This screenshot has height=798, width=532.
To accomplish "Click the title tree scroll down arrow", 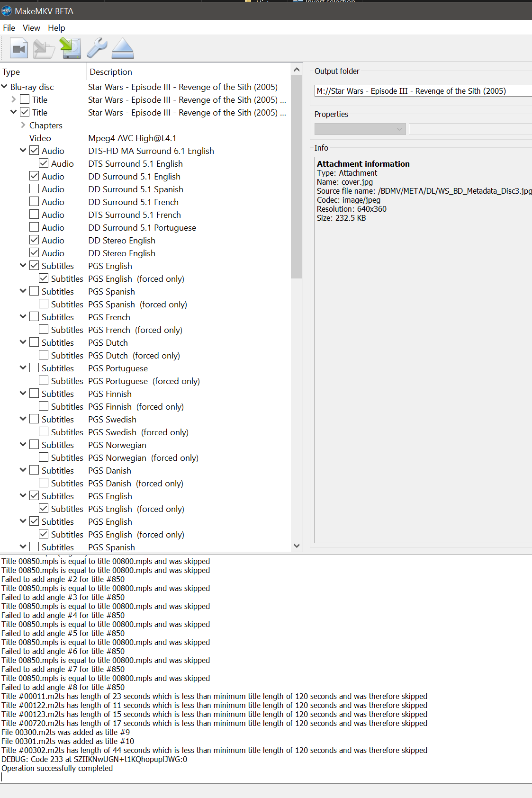I will click(x=297, y=546).
